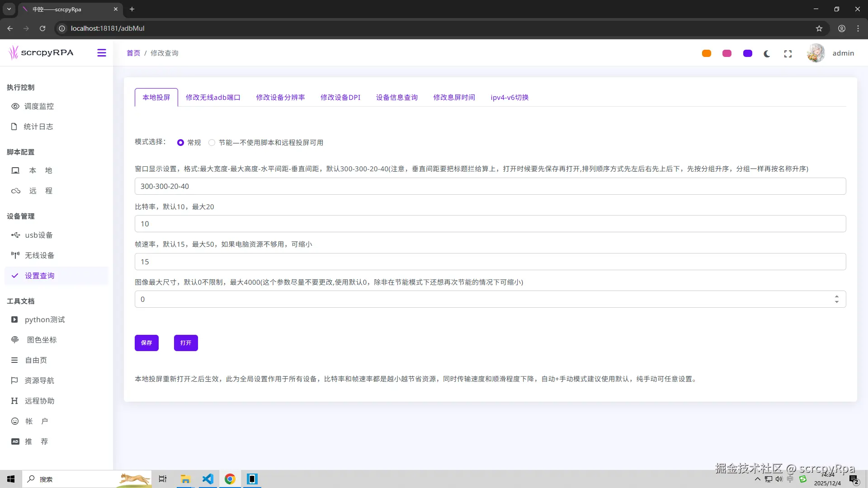The image size is (868, 488).
Task: Select 节能 mode radio button
Action: pyautogui.click(x=212, y=143)
